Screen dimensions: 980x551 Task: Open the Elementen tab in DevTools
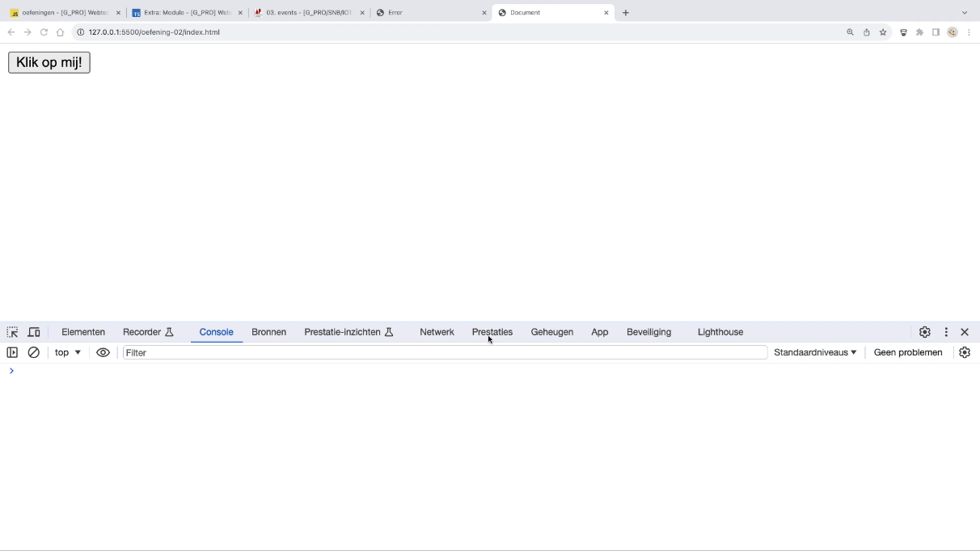pos(83,332)
